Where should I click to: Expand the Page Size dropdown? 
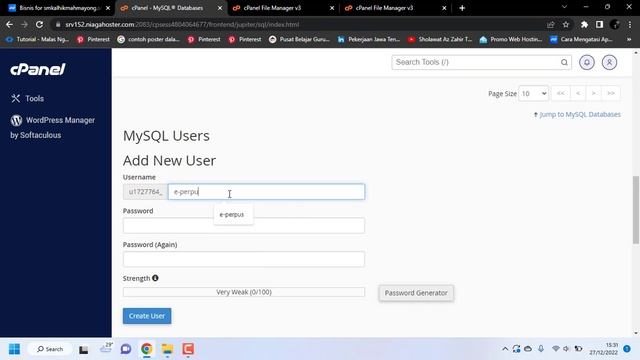(533, 93)
